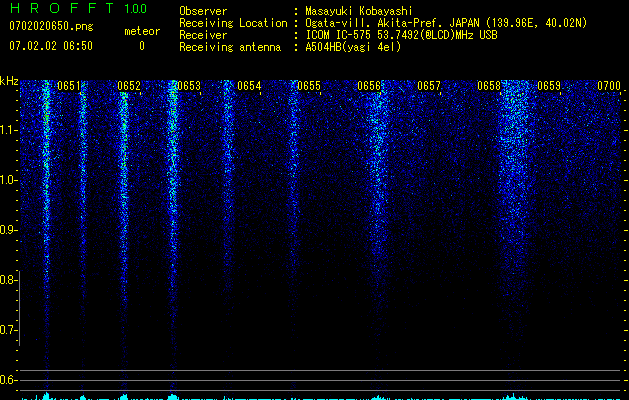
Task: Click the date stamp 07.02.02 06:50
Action: [51, 46]
